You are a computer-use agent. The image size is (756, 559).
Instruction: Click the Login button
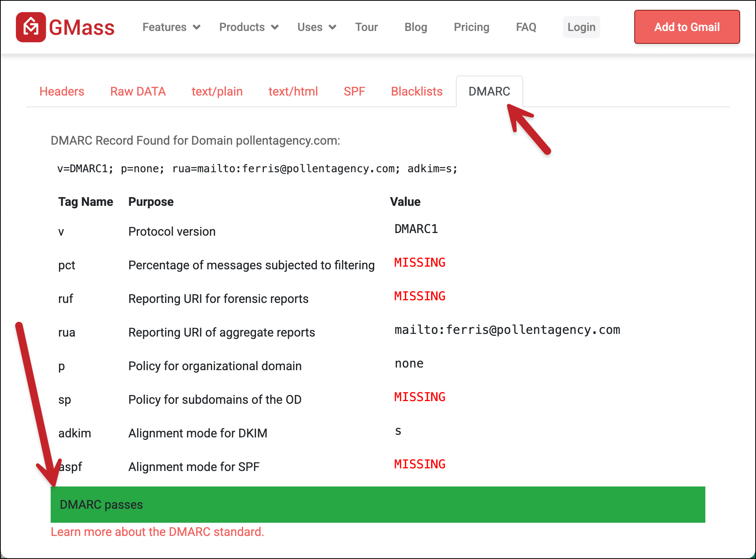coord(581,27)
